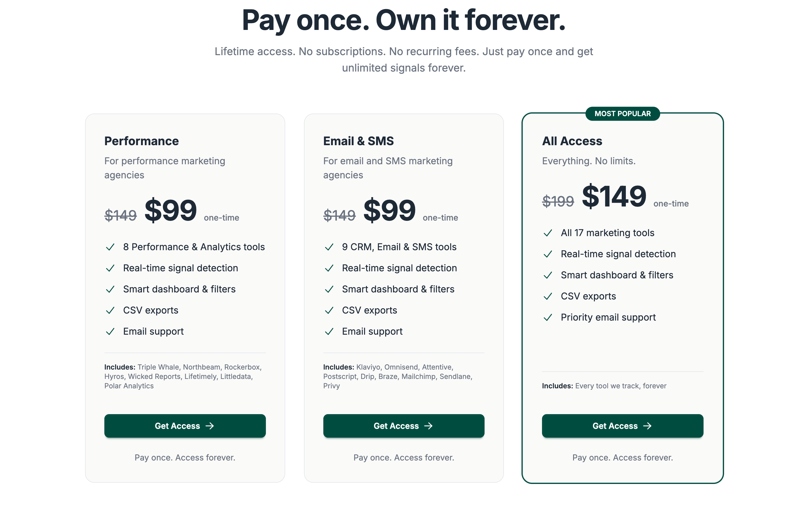Click checkmark beside 9 CRM, Email & SMS tools

[329, 247]
